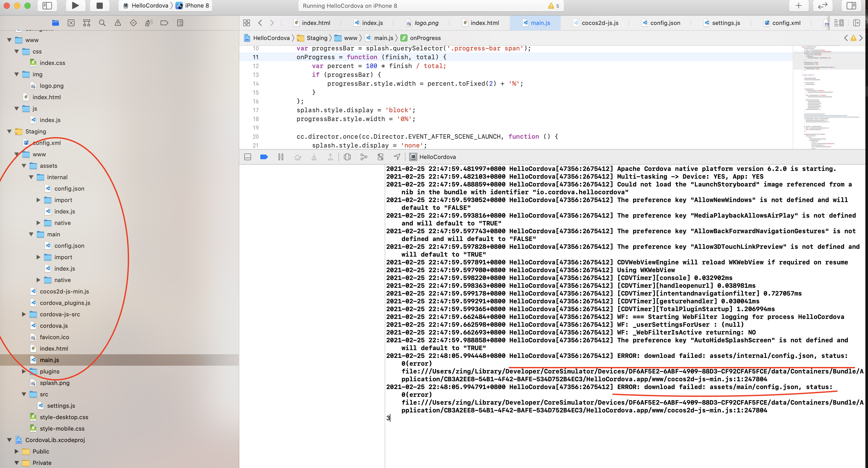Image resolution: width=868 pixels, height=468 pixels.
Task: Select cocos2d-js-min.js in file tree
Action: click(x=64, y=291)
